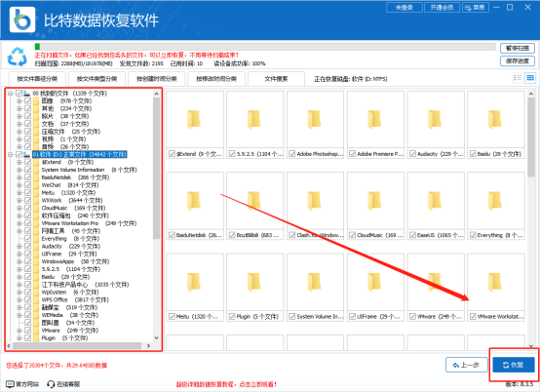This screenshot has width=540, height=392.
Task: Select the Audacity folder icon in grid
Action: coord(435,120)
